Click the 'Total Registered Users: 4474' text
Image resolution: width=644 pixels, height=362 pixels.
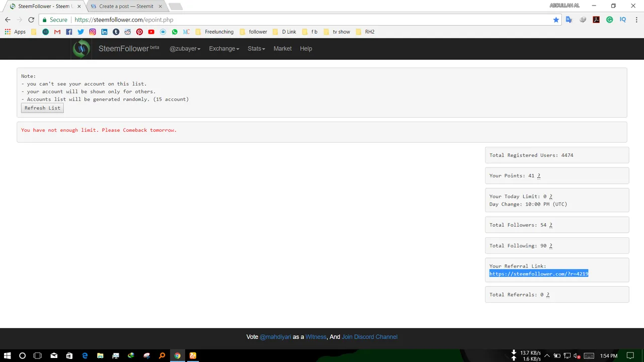pos(531,155)
